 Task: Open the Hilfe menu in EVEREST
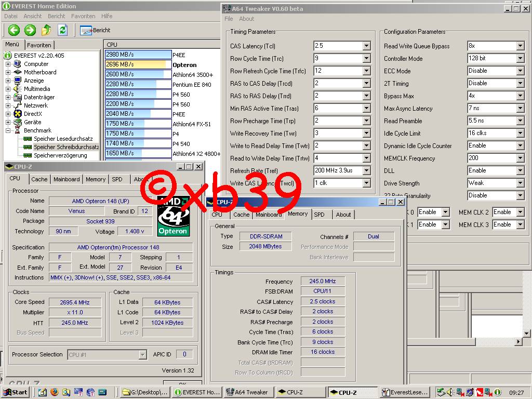[x=107, y=16]
